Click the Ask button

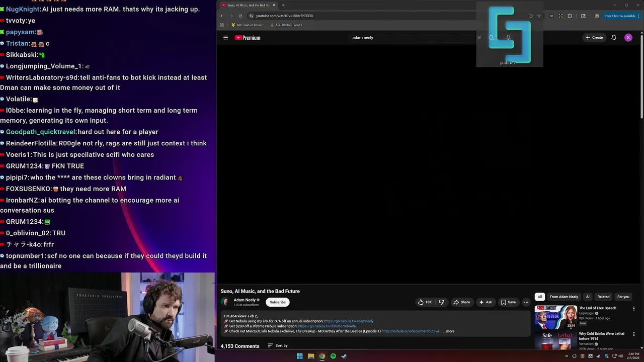tap(486, 302)
